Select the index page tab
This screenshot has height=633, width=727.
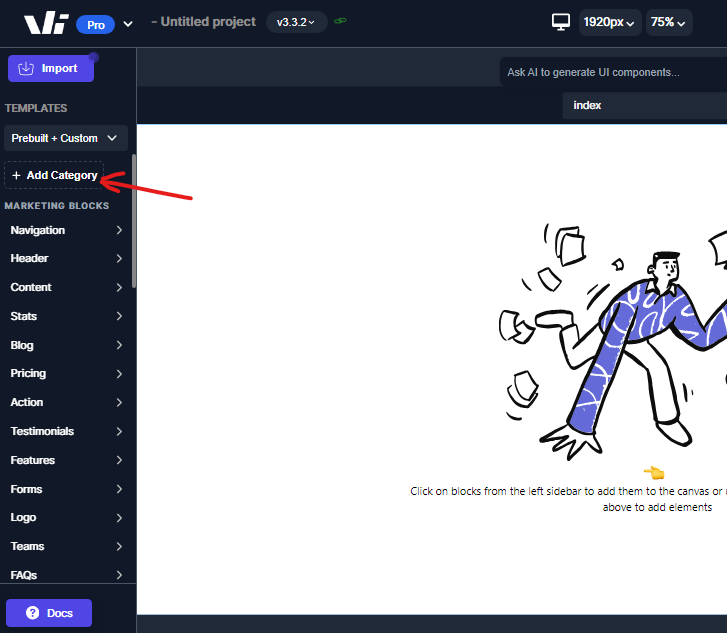point(644,105)
